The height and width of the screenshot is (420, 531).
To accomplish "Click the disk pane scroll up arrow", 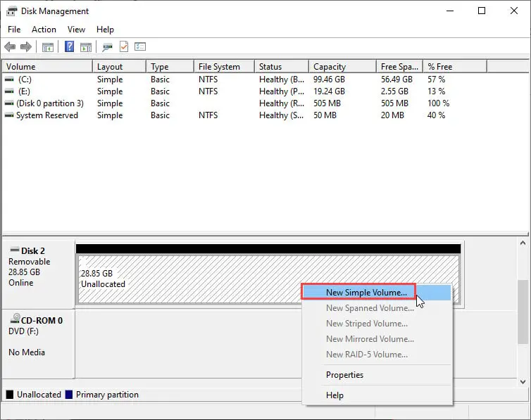I will pyautogui.click(x=523, y=243).
